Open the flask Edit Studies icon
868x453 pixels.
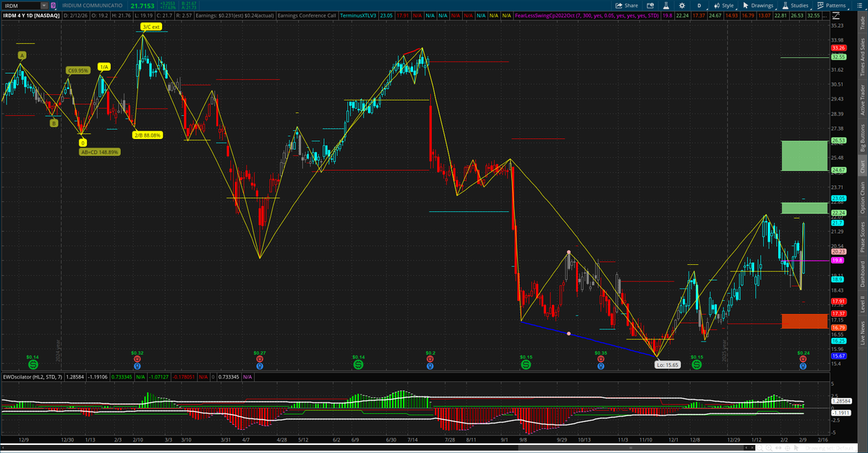[666, 5]
